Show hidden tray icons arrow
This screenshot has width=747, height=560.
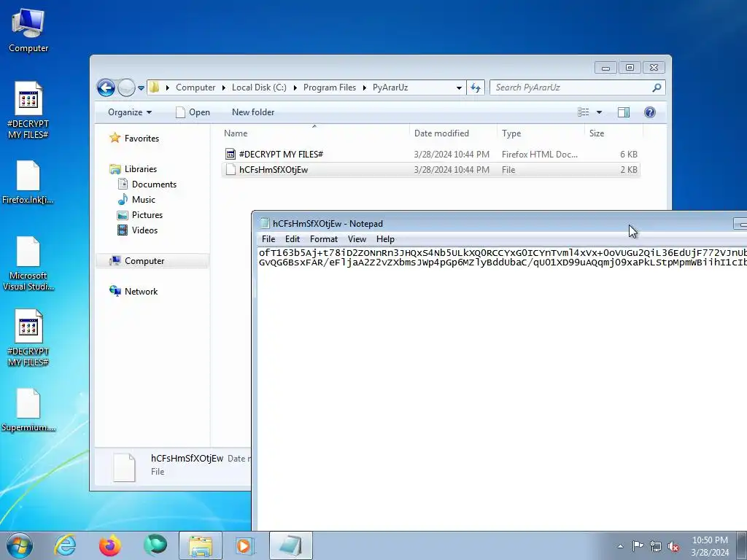tap(620, 546)
